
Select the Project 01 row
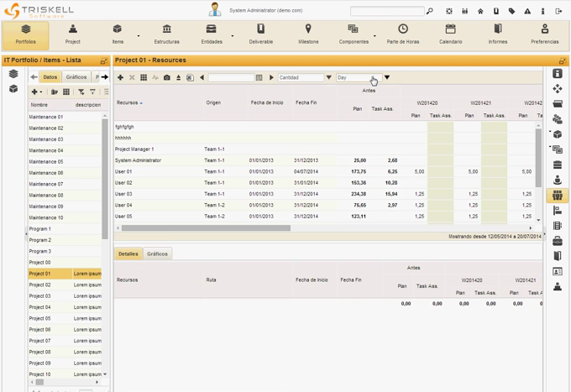pyautogui.click(x=65, y=274)
